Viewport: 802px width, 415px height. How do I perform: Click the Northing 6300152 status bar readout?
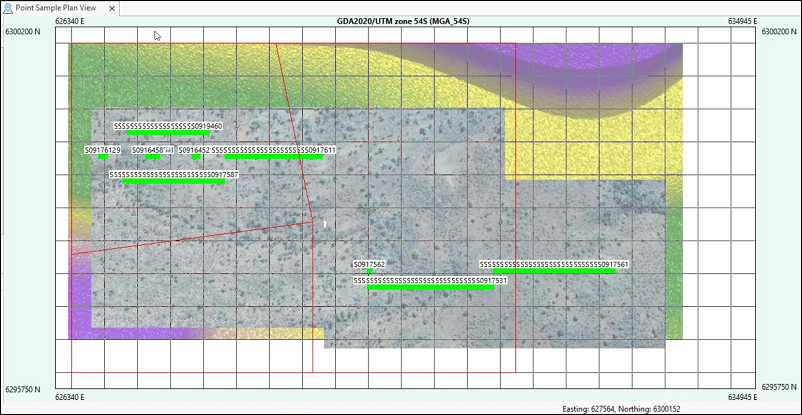[650, 409]
